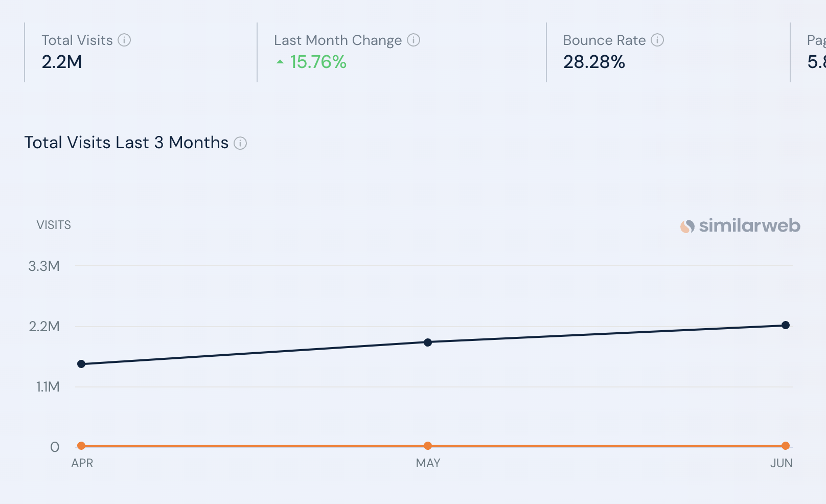Click the Total Visits Last 3 Months heading
The height and width of the screenshot is (504, 826).
[126, 143]
